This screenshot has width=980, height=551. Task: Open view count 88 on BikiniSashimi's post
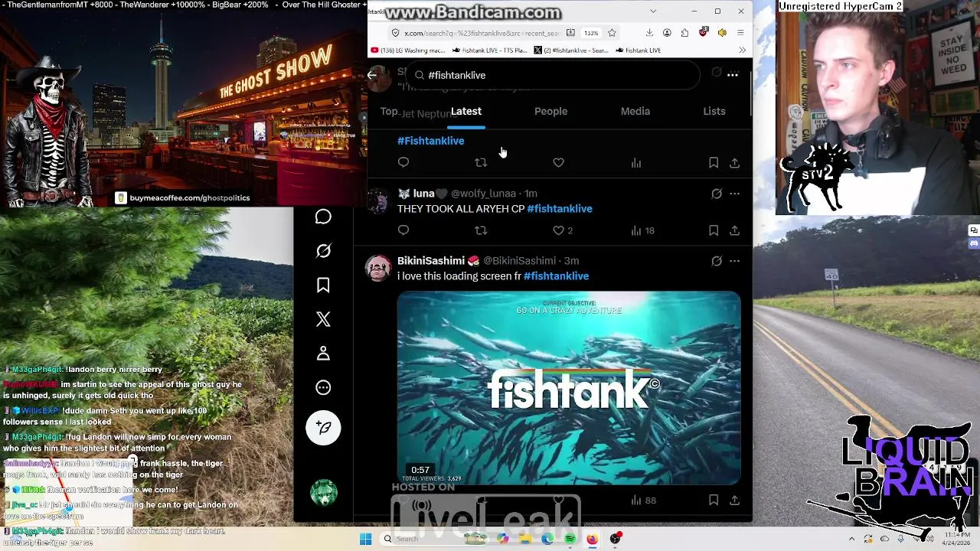point(643,500)
